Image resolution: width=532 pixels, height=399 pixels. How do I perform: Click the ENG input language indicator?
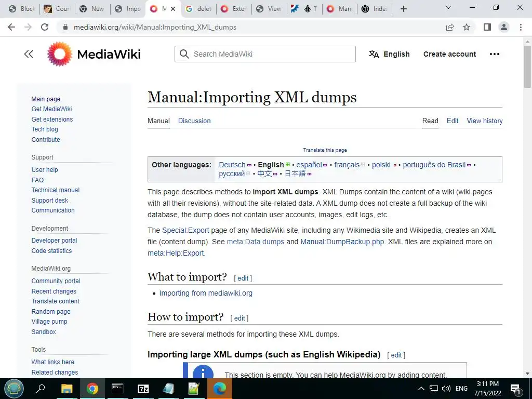click(461, 389)
